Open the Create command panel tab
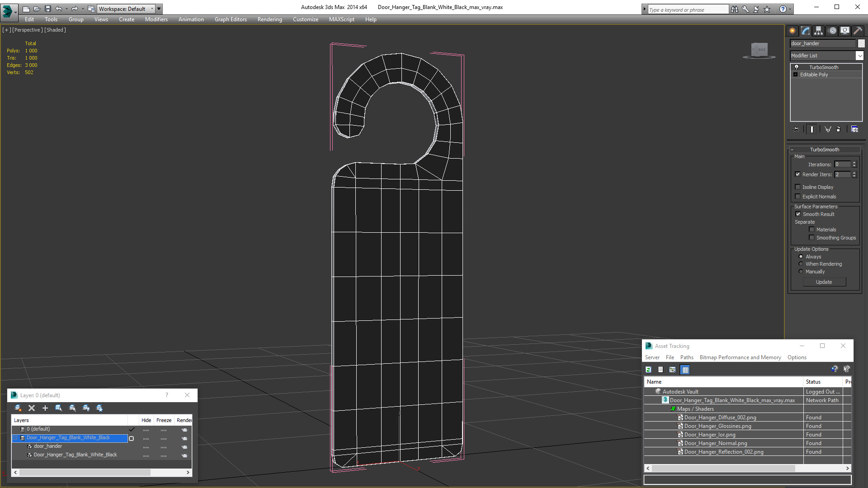Screen dimensions: 868x488 coord(793,31)
